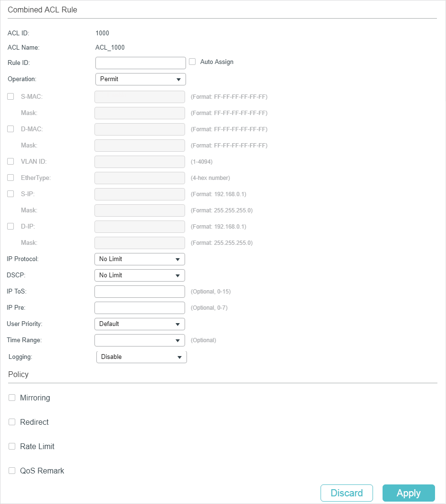Check the Redirect policy box

coord(12,422)
